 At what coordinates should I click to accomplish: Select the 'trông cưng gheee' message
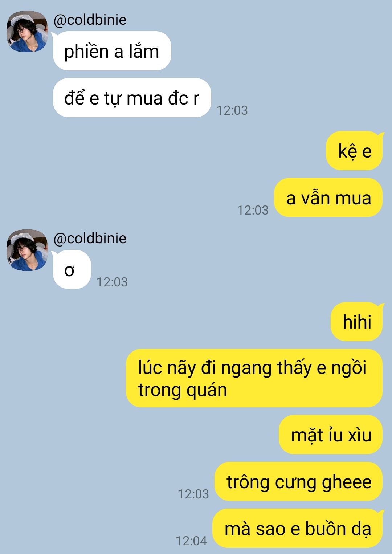coord(299,481)
